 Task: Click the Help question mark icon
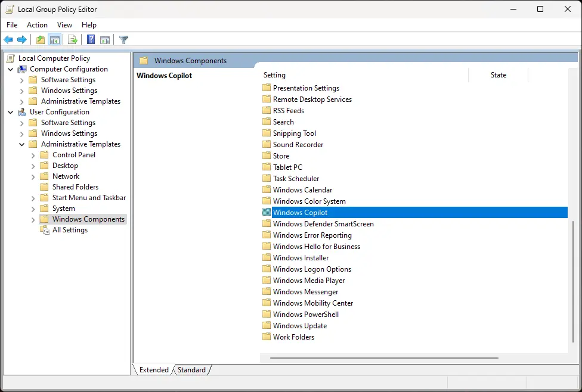(x=91, y=39)
